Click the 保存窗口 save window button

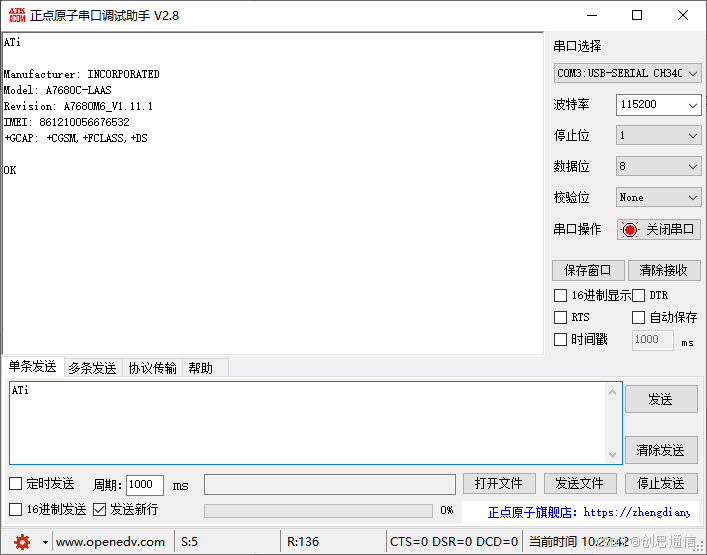588,270
